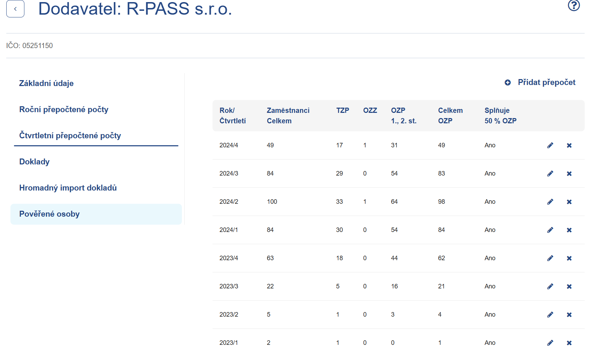Delete the 2023/3 row
Viewport: 608px width, 364px height.
569,286
